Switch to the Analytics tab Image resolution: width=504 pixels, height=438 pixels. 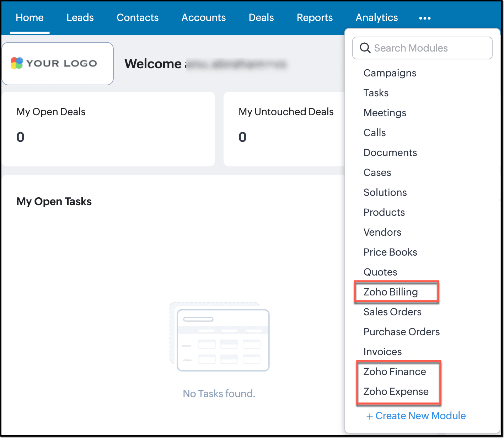point(377,17)
